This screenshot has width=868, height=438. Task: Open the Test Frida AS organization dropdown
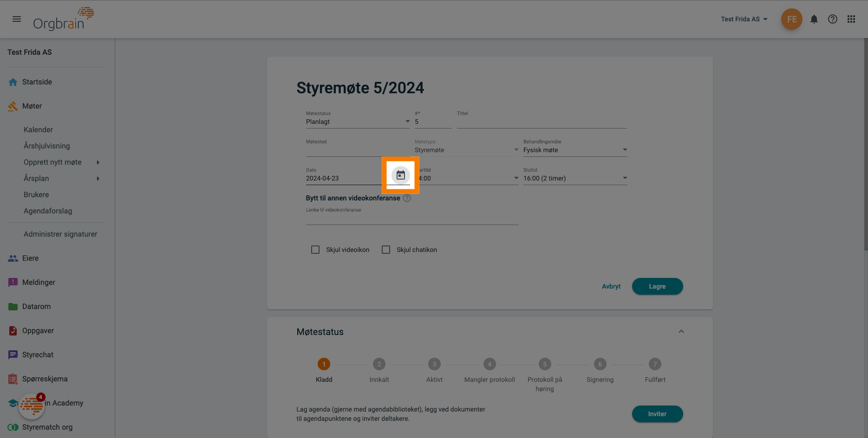(744, 19)
